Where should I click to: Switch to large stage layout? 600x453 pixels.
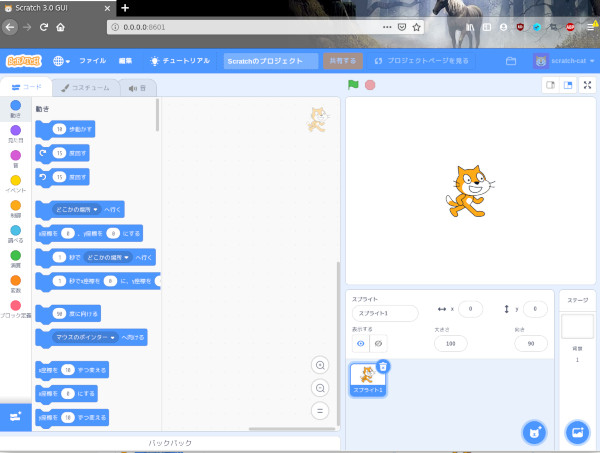click(x=568, y=85)
